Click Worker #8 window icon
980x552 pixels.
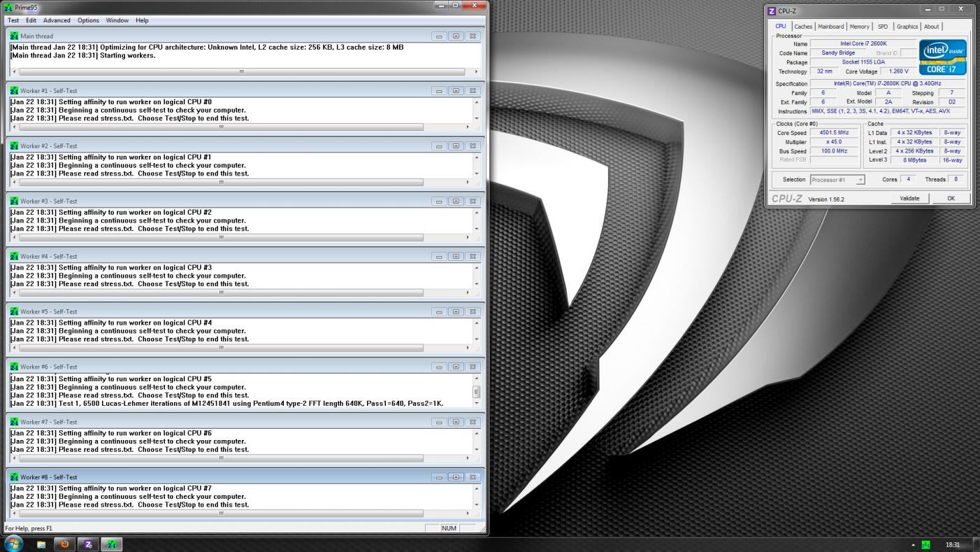coord(14,477)
